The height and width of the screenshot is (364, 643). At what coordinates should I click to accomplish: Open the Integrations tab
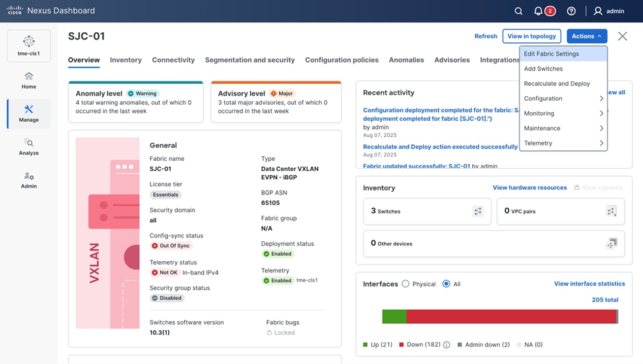pyautogui.click(x=499, y=60)
